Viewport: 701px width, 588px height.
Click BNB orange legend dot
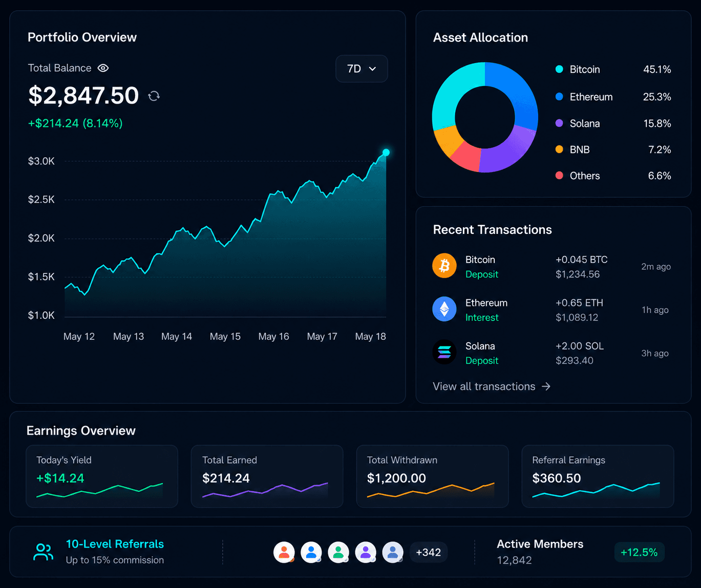559,149
